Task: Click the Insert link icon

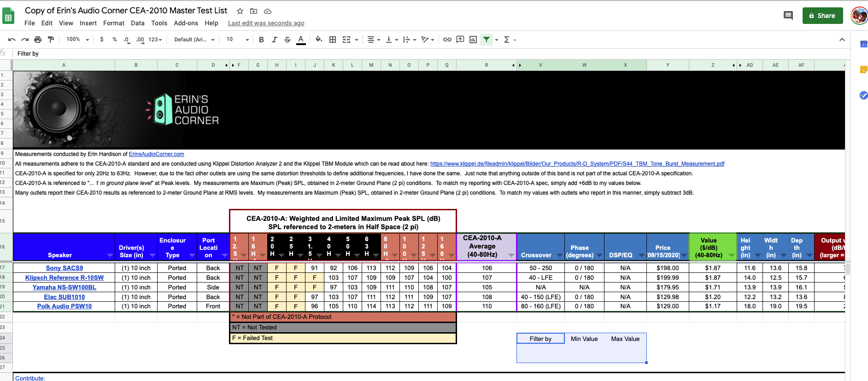Action: coord(447,40)
